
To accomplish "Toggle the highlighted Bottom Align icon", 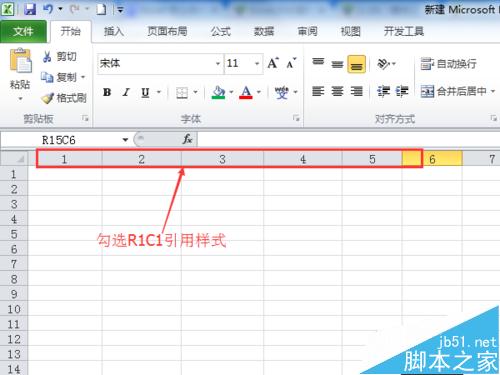I will [356, 64].
